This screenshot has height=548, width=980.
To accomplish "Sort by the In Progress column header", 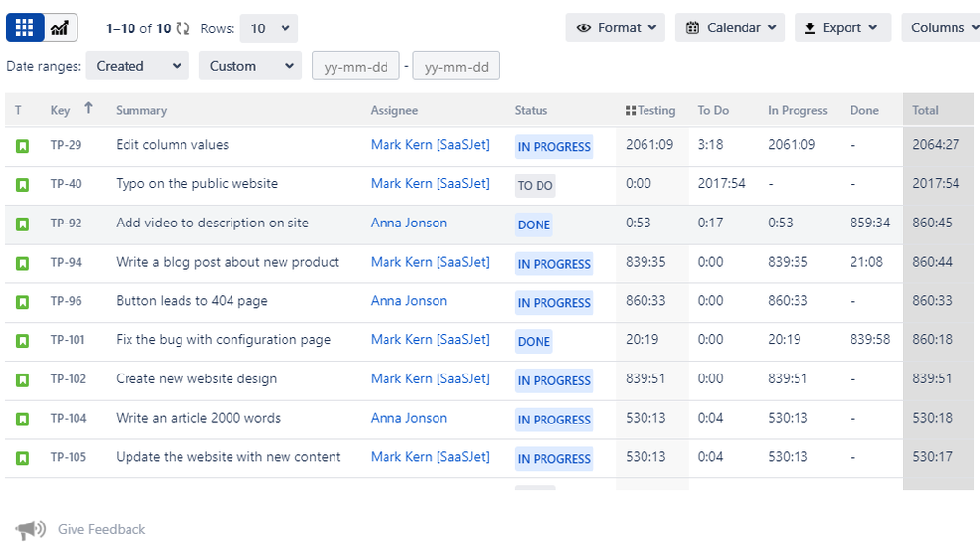I will (x=798, y=110).
